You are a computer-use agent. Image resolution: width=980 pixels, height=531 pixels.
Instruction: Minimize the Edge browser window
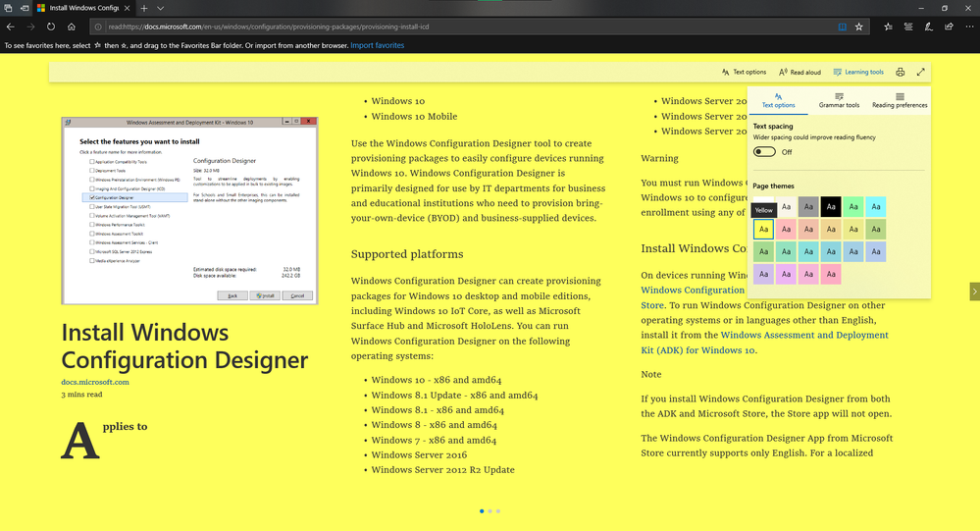[920, 8]
